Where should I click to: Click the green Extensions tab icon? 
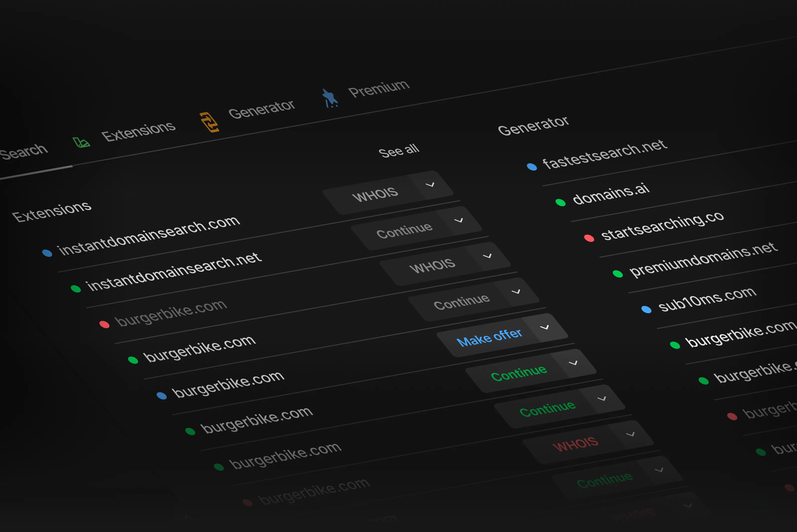[x=81, y=142]
